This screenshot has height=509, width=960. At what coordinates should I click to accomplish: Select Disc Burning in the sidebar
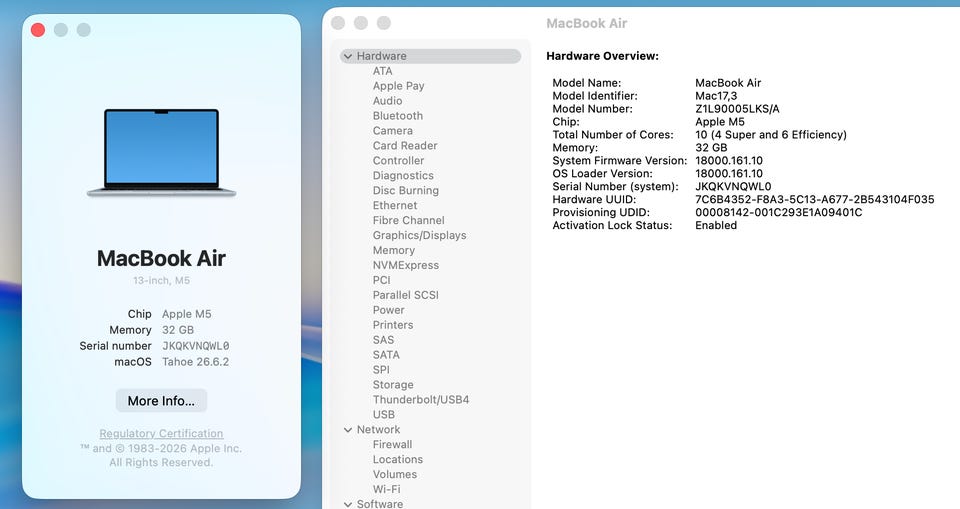pos(405,190)
